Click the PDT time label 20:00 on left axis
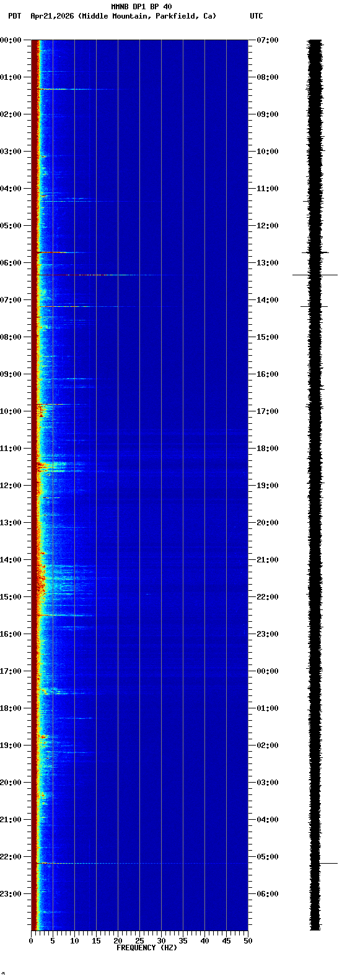The height and width of the screenshot is (980, 342). 11,783
